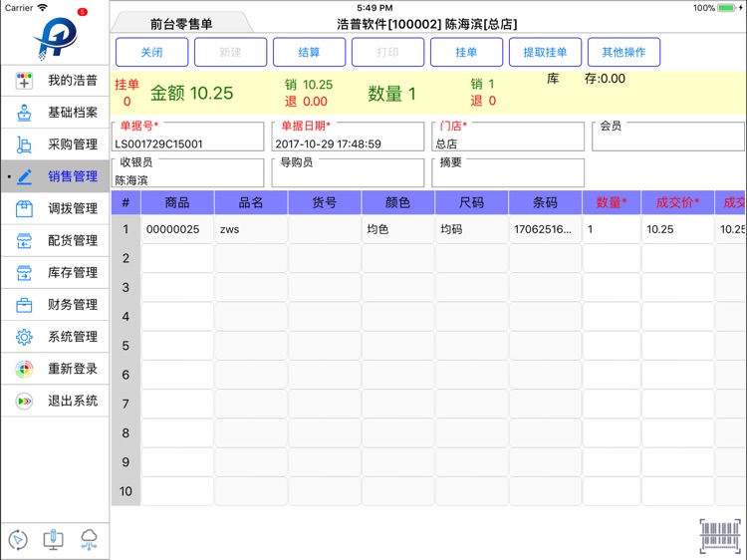Click the 采购管理 cart icon
747x560 pixels.
pyautogui.click(x=24, y=144)
